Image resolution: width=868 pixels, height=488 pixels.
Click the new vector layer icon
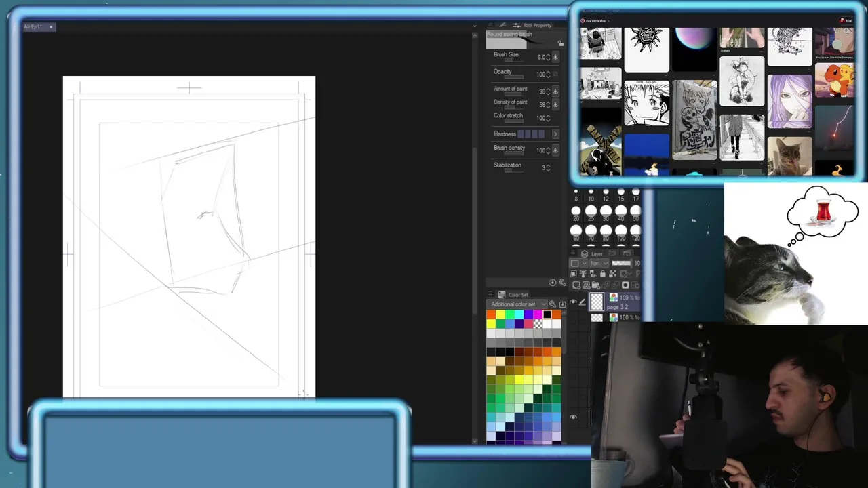pyautogui.click(x=587, y=285)
